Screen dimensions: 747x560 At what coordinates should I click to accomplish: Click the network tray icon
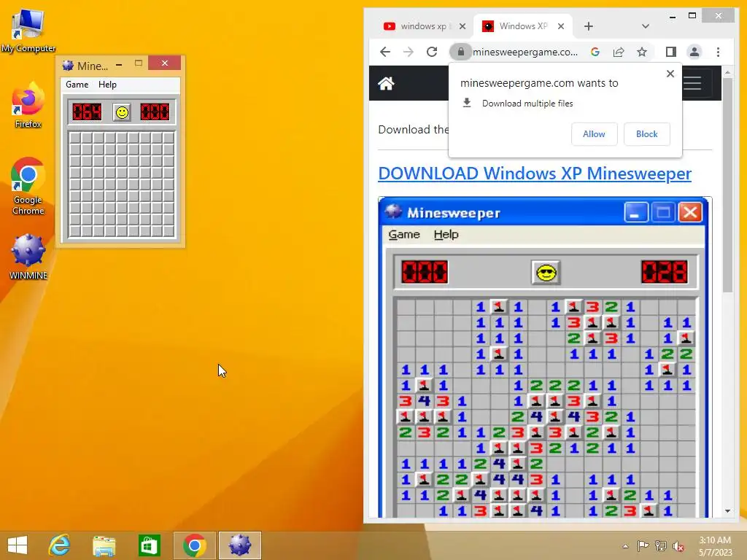point(661,546)
